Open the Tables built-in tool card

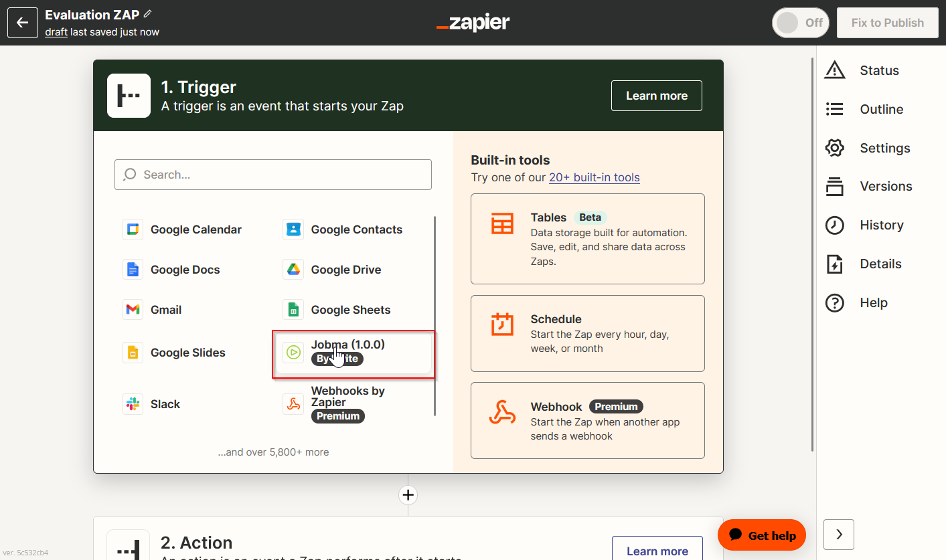click(x=587, y=239)
